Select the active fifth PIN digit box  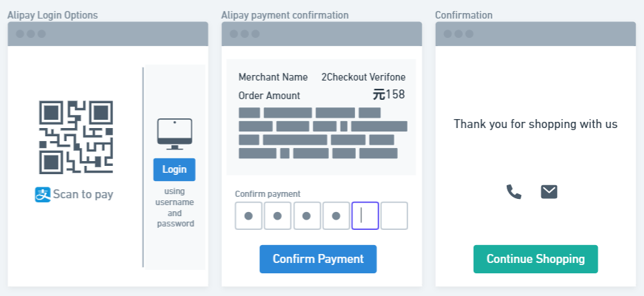(365, 215)
